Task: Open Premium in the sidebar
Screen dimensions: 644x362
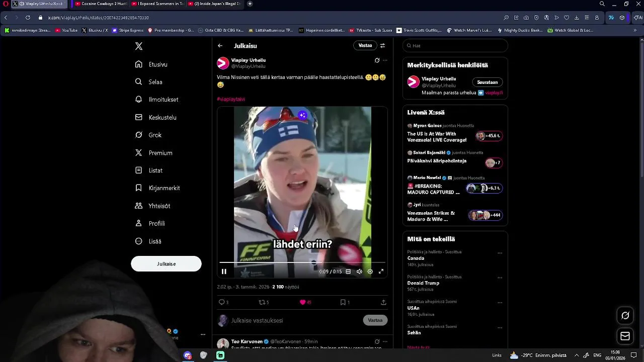Action: point(153,153)
